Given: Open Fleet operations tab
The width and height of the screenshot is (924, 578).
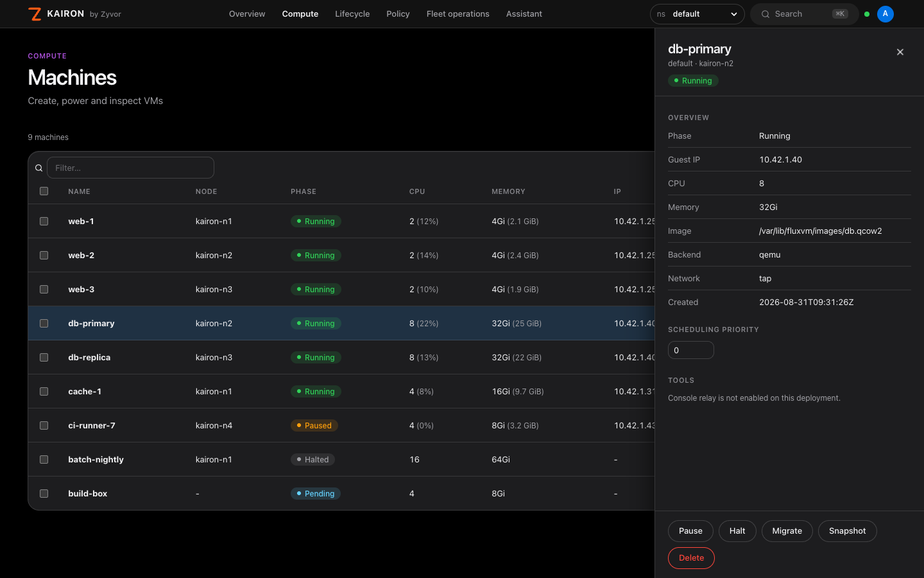Looking at the screenshot, I should click(458, 14).
